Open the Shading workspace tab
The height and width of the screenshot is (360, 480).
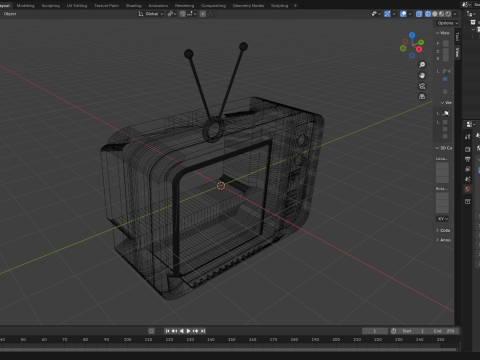133,5
